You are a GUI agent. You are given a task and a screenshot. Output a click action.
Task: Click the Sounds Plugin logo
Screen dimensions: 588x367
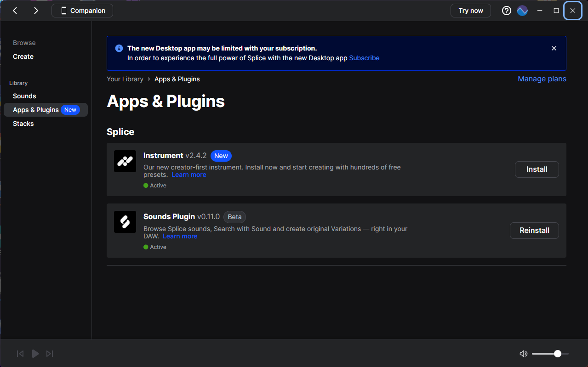(x=125, y=222)
